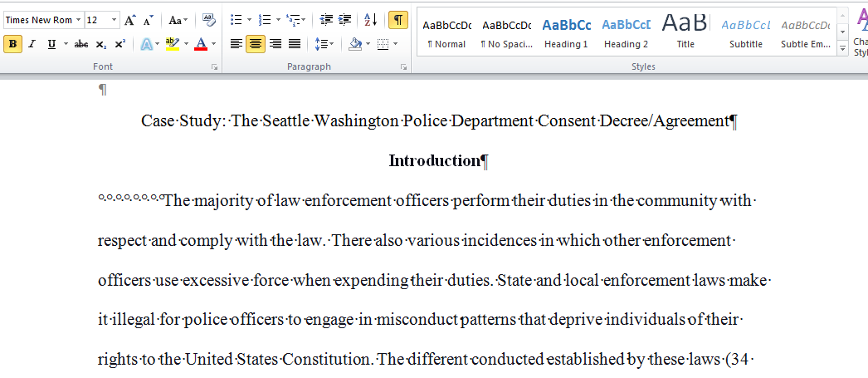Screen dimensions: 868x378
Task: Open the highlight color dropdown arrow
Action: coord(186,44)
